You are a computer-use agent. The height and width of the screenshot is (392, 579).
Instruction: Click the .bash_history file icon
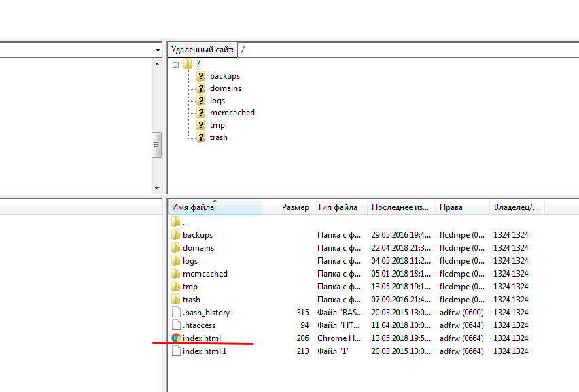coord(176,313)
